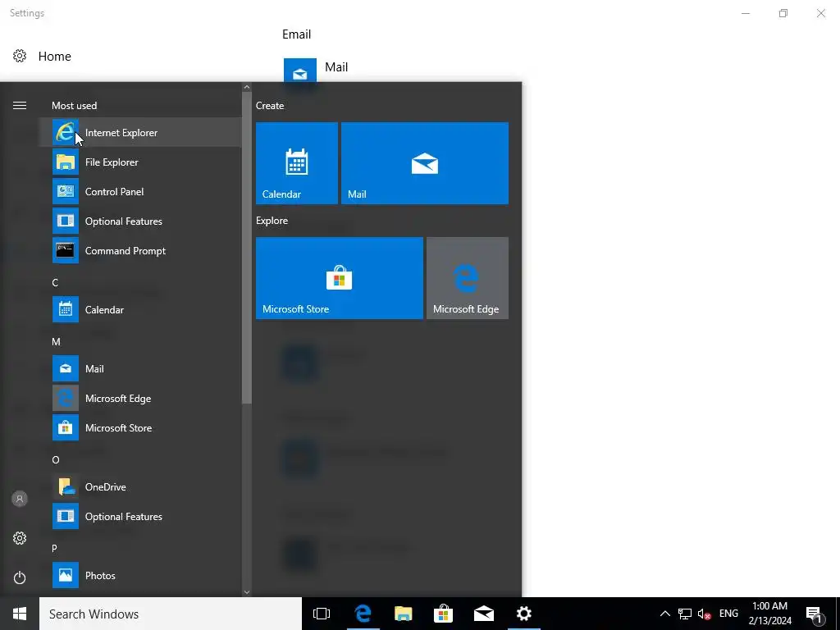Screen dimensions: 840x630
Task: Click the Most used header
Action: tap(74, 106)
